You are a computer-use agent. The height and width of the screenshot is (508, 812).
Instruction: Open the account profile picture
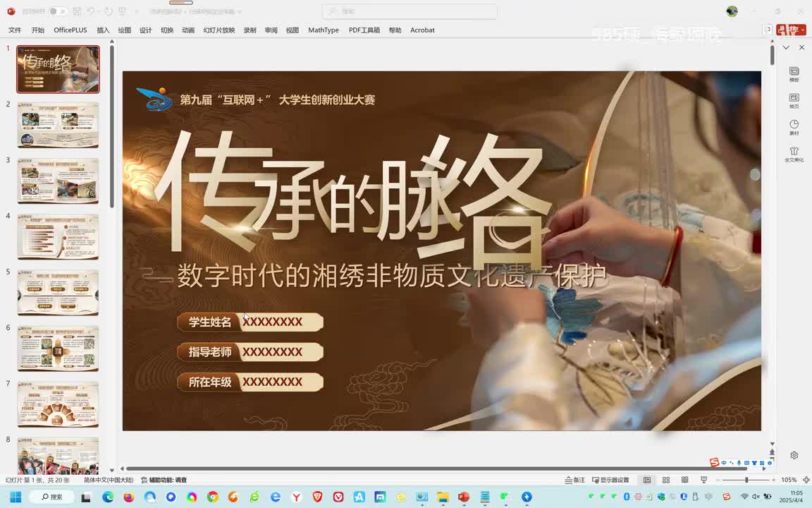click(x=732, y=11)
